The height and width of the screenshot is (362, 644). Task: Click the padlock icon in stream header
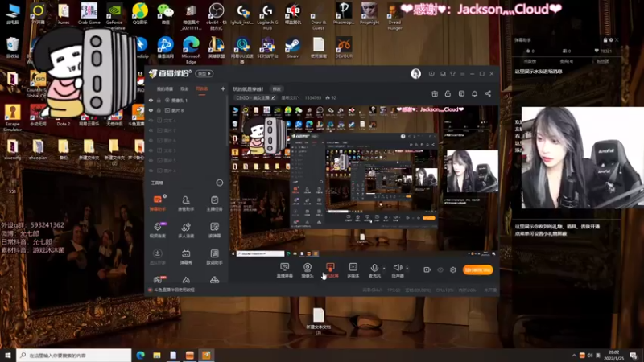[x=448, y=93]
